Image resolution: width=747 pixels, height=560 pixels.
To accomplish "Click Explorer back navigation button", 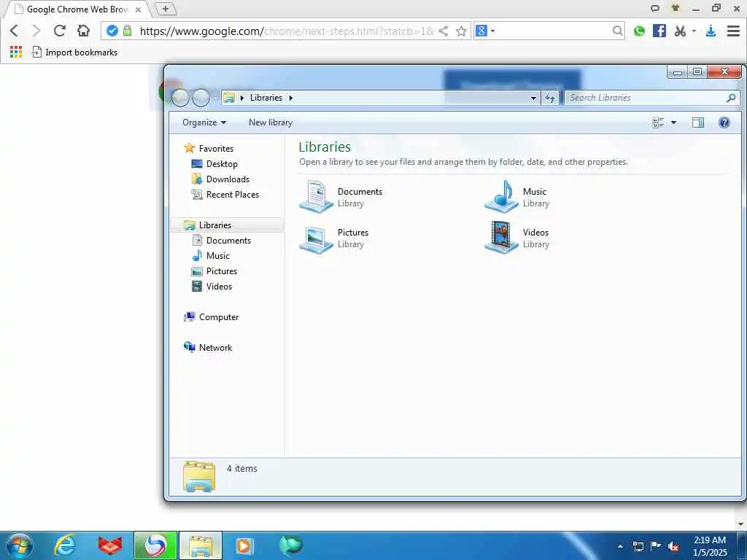I will tap(181, 98).
